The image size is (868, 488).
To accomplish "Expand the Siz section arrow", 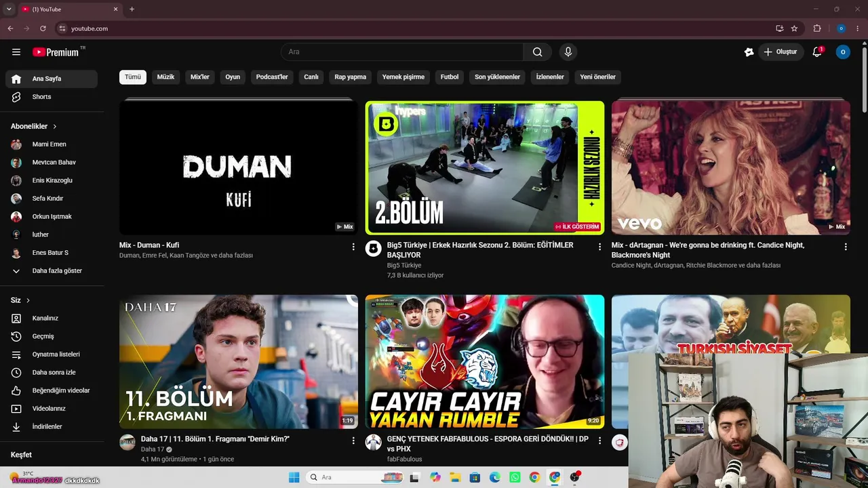I will click(x=28, y=300).
